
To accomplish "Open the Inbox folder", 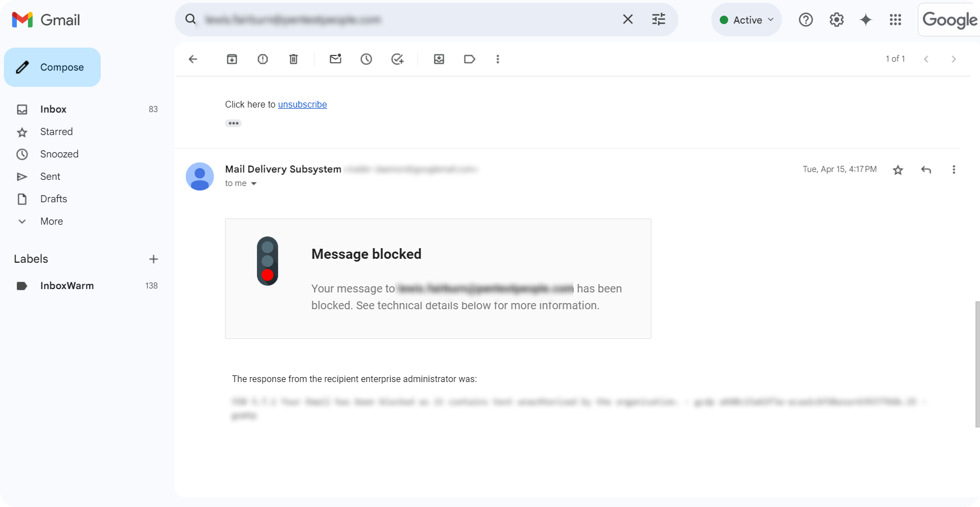I will (x=53, y=109).
